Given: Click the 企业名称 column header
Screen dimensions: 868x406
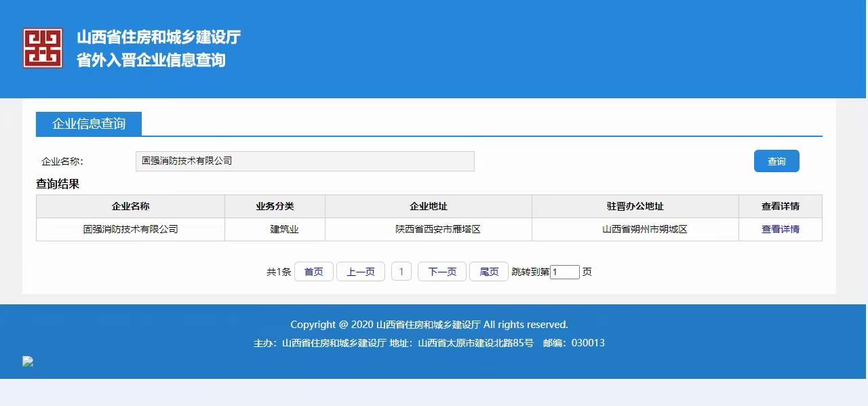Looking at the screenshot, I should (130, 206).
